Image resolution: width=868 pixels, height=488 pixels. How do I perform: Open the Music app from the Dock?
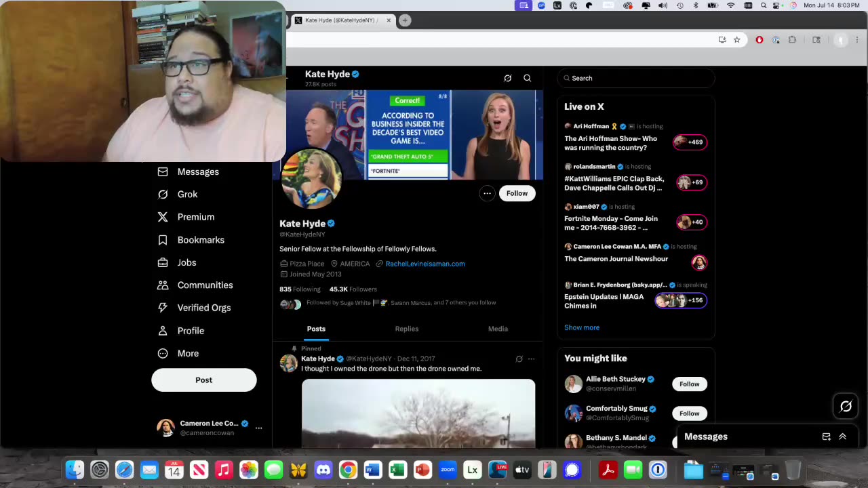[x=224, y=470]
